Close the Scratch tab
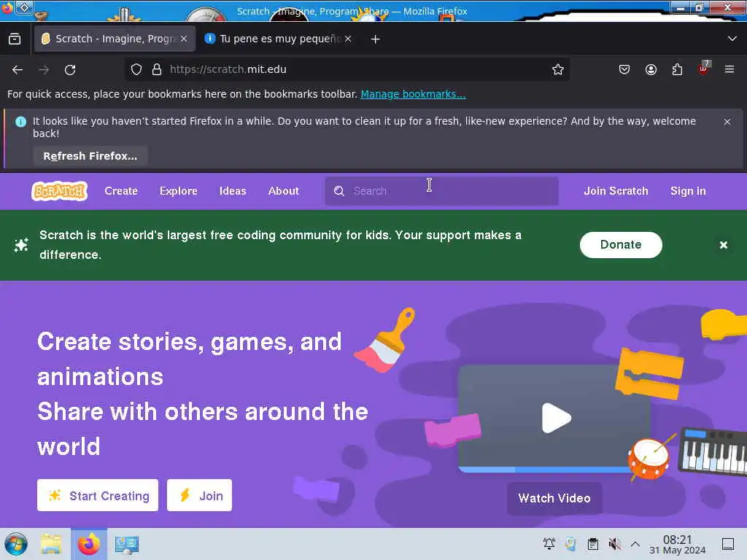This screenshot has height=560, width=747. click(x=184, y=39)
